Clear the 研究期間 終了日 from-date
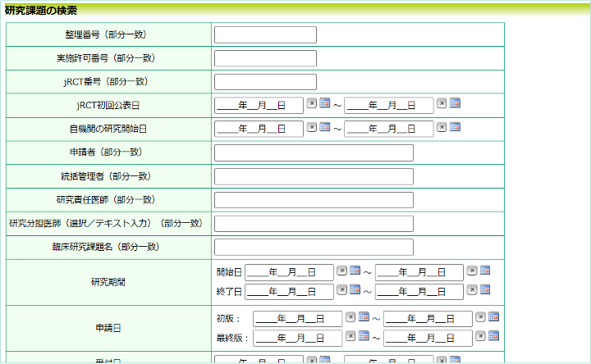Screen dimensions: 591x364 pyautogui.click(x=342, y=289)
